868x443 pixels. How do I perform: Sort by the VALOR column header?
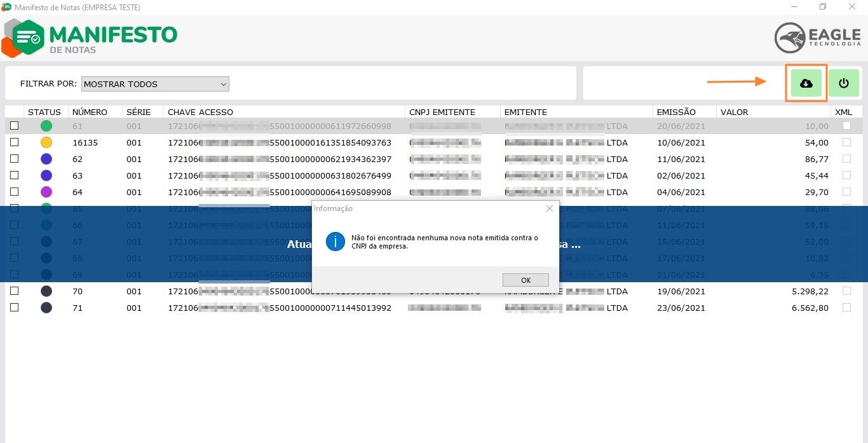(x=734, y=112)
